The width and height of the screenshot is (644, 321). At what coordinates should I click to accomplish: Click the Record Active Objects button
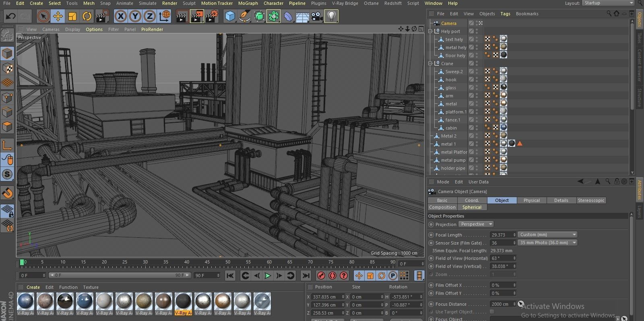point(321,276)
